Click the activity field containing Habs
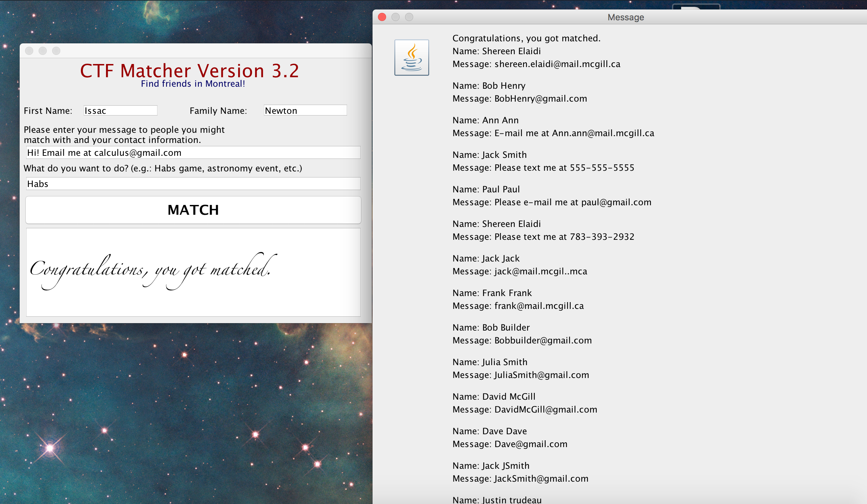Image resolution: width=867 pixels, height=504 pixels. point(193,184)
